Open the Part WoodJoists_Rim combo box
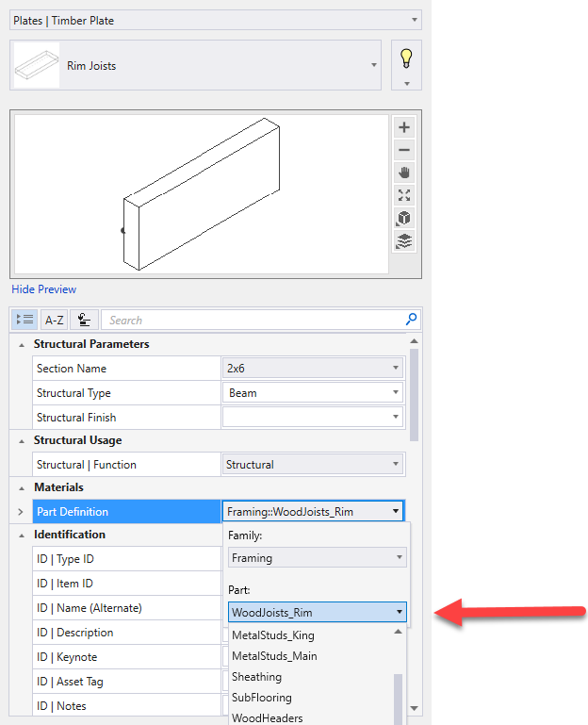 318,612
